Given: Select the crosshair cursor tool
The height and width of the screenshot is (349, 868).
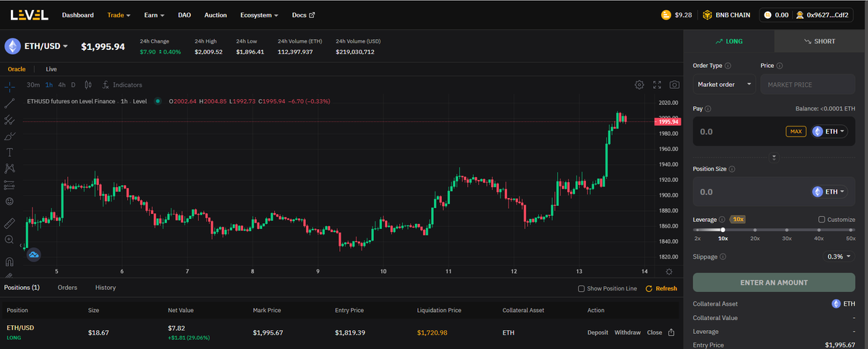Looking at the screenshot, I should tap(9, 86).
